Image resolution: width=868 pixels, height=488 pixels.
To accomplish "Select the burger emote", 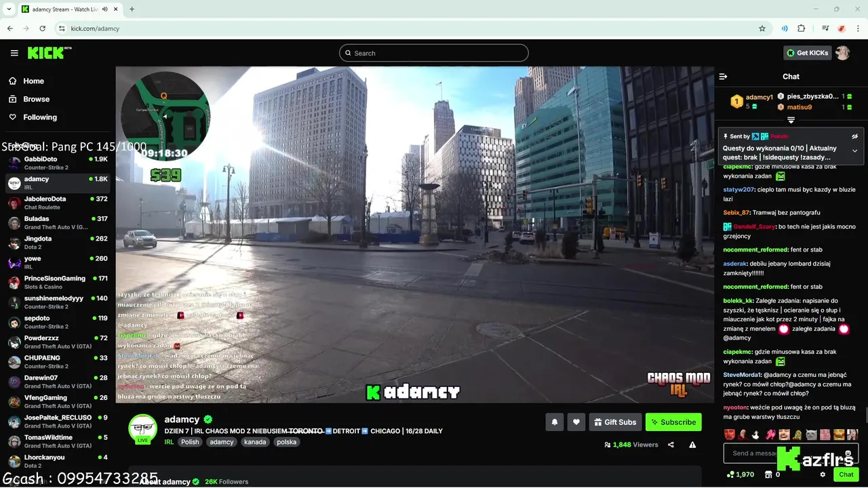I will [838, 434].
